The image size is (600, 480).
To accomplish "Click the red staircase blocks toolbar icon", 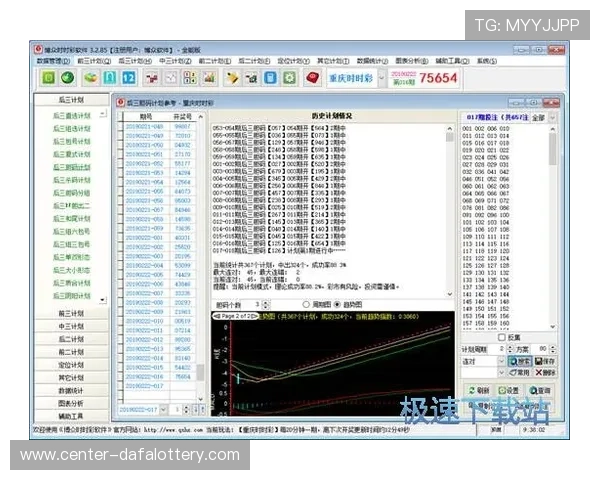I will 152,78.
